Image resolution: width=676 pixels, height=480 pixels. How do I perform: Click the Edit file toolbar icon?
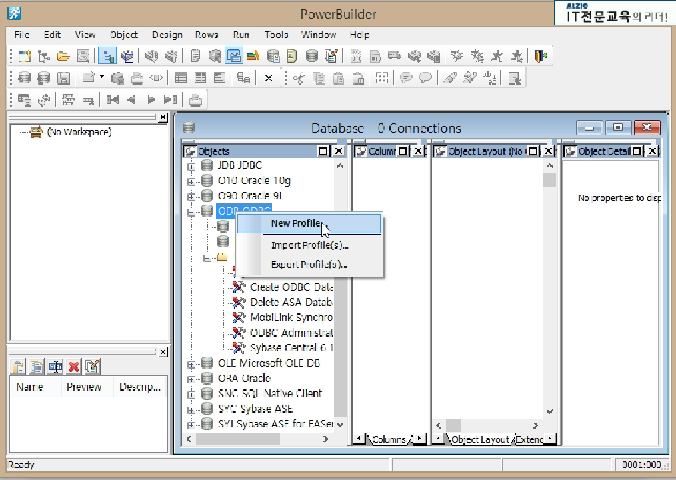coord(331,56)
